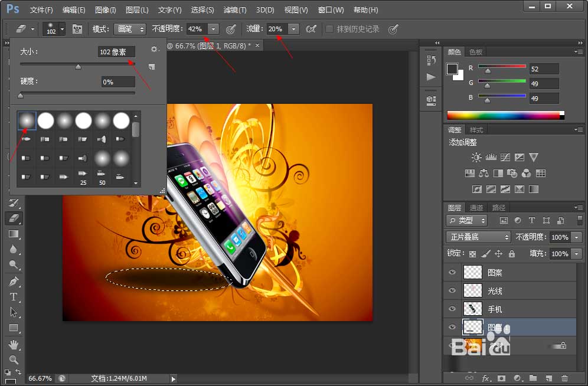This screenshot has width=588, height=386.
Task: Add a Vibrance adjustment
Action: click(534, 157)
